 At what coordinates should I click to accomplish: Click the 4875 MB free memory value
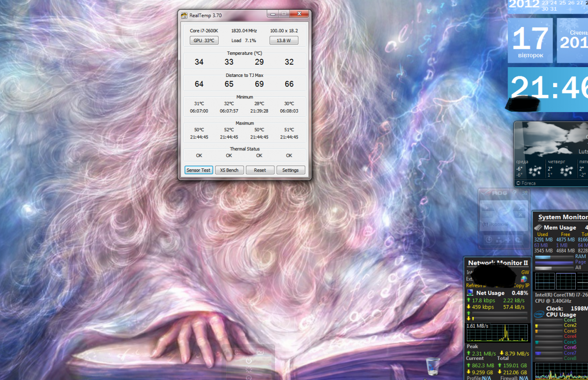565,240
